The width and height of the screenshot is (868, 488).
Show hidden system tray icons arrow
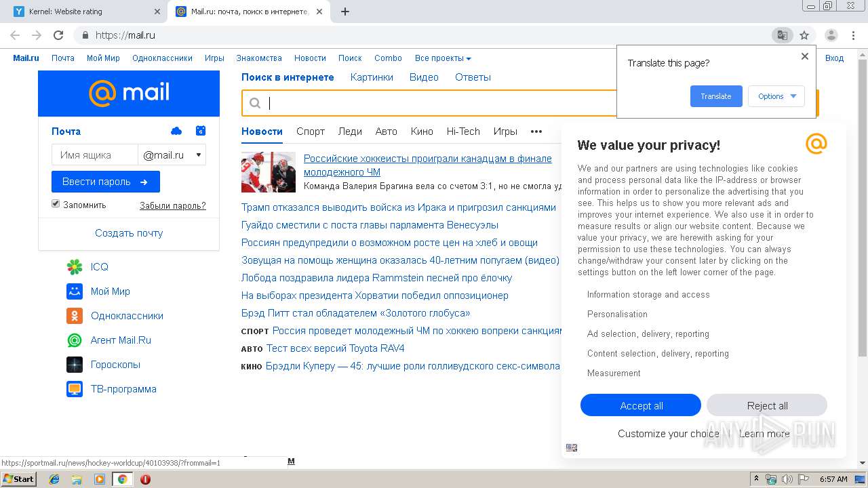pyautogui.click(x=756, y=479)
